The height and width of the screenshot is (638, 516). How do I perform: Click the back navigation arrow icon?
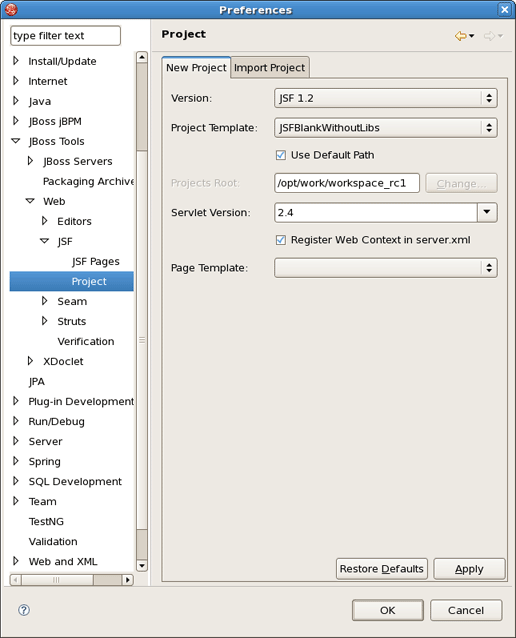[x=460, y=36]
